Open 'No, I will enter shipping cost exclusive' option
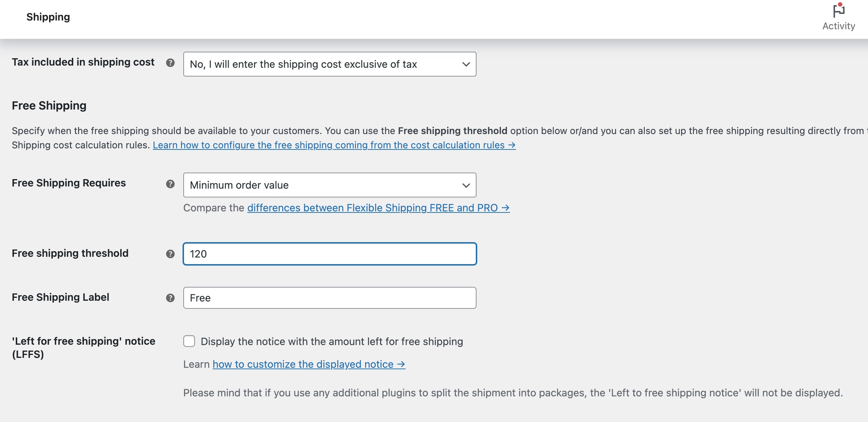The image size is (868, 422). point(330,64)
